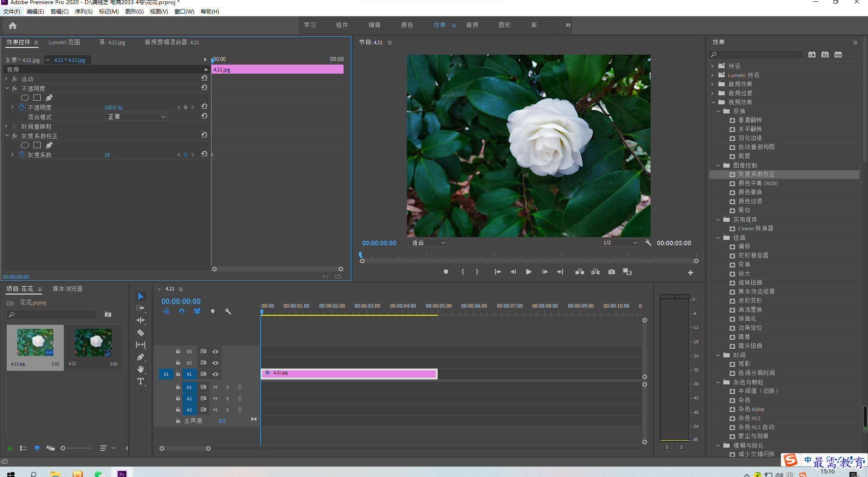
Task: Select the Type tool
Action: coord(141,382)
